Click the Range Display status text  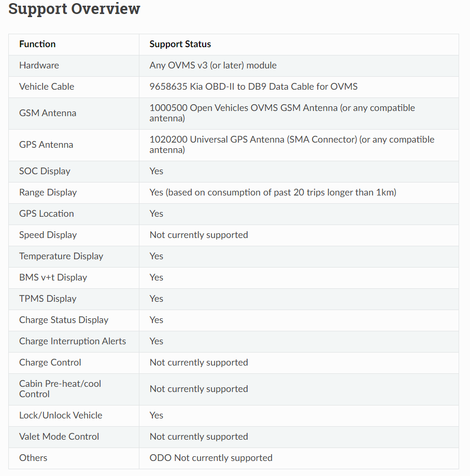273,192
